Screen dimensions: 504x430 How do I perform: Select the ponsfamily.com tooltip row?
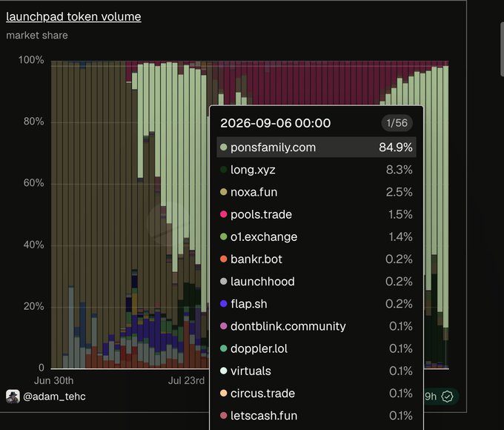pyautogui.click(x=316, y=148)
